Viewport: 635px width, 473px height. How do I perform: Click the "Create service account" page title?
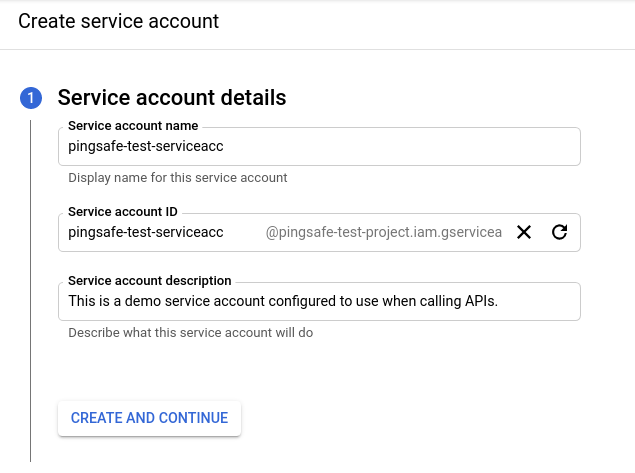point(118,20)
